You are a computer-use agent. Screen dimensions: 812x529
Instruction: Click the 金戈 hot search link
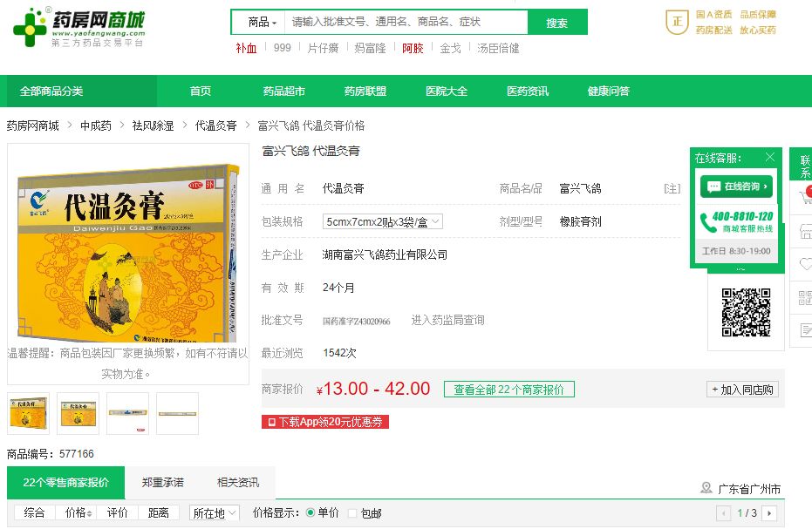pyautogui.click(x=450, y=48)
